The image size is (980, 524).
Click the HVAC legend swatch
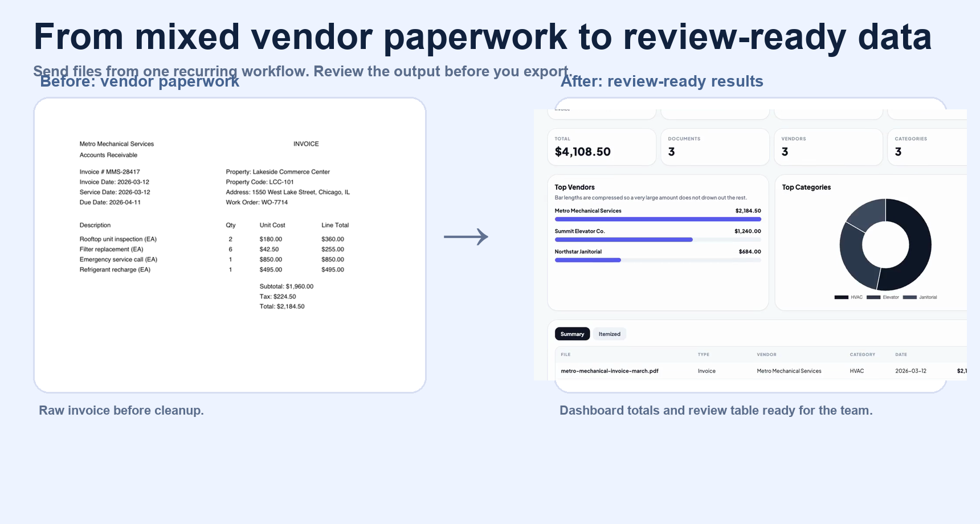tap(841, 297)
